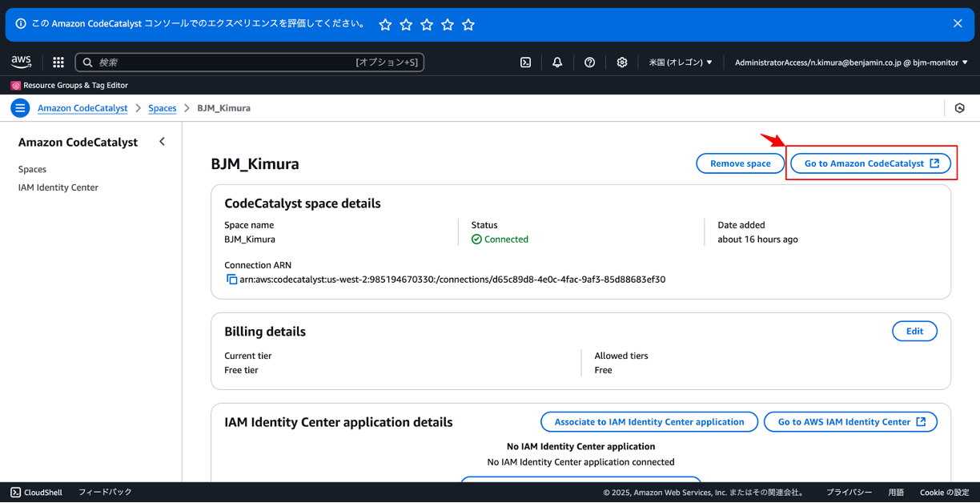This screenshot has height=503, width=980.
Task: Open the settings gear icon
Action: [x=622, y=62]
